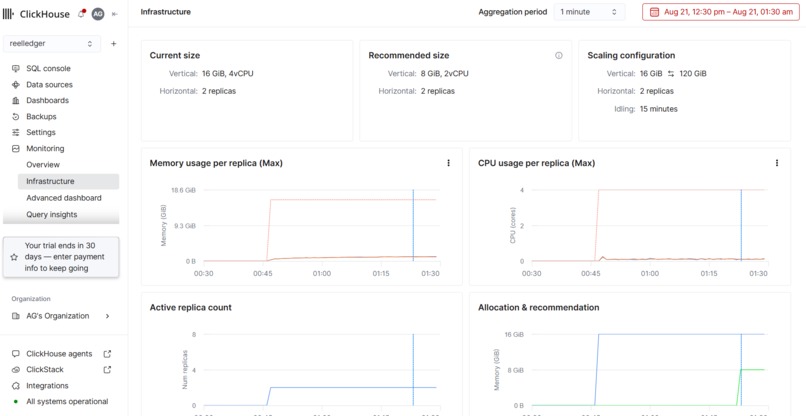Click "16 GiB, 4vCPU" current size value
Image resolution: width=806 pixels, height=416 pixels.
tap(228, 74)
